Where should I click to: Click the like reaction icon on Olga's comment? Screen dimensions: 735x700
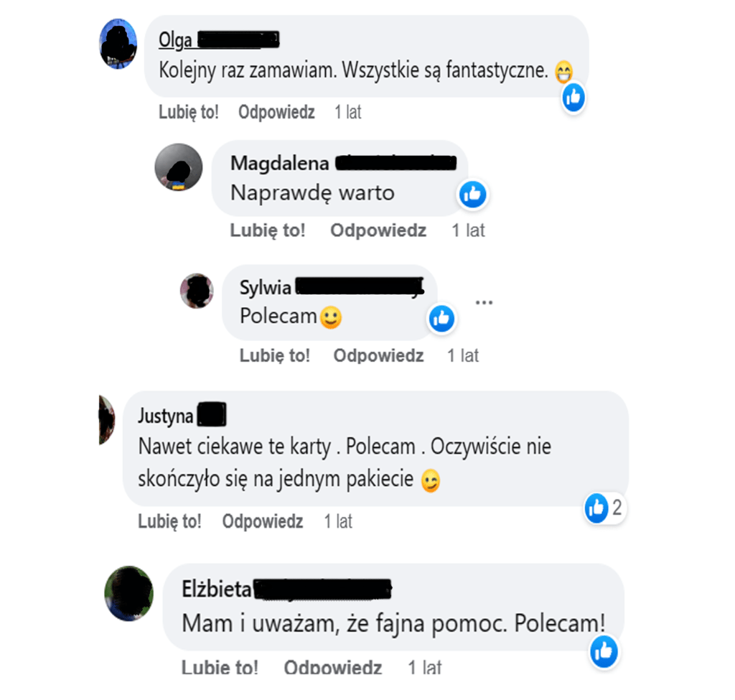pos(574,98)
